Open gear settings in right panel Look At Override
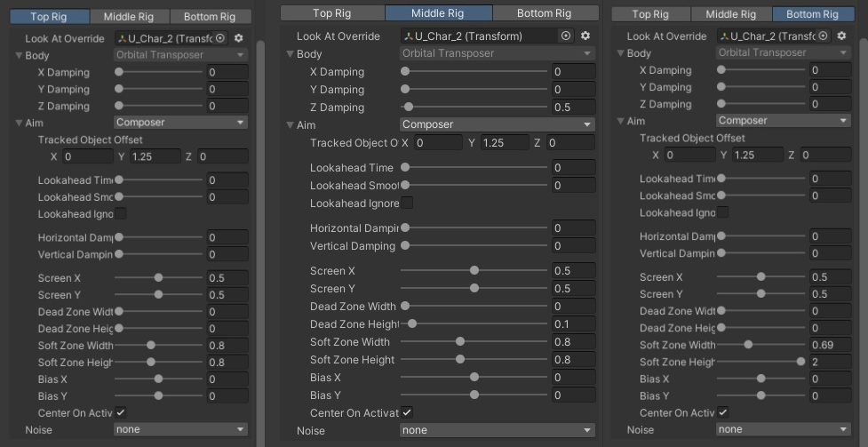The image size is (868, 447). 841,36
